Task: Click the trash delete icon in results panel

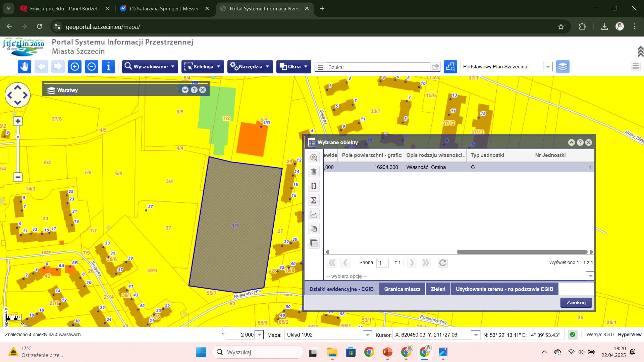Action: 314,172
